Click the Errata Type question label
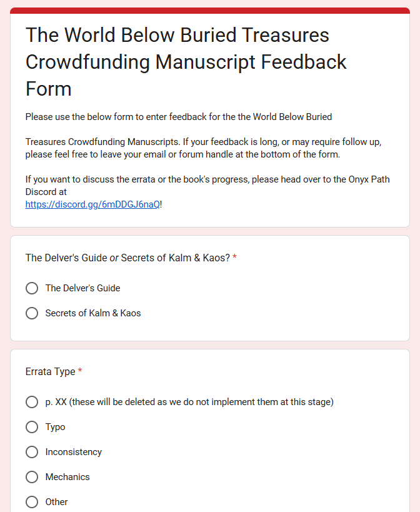The width and height of the screenshot is (420, 512). (x=50, y=372)
